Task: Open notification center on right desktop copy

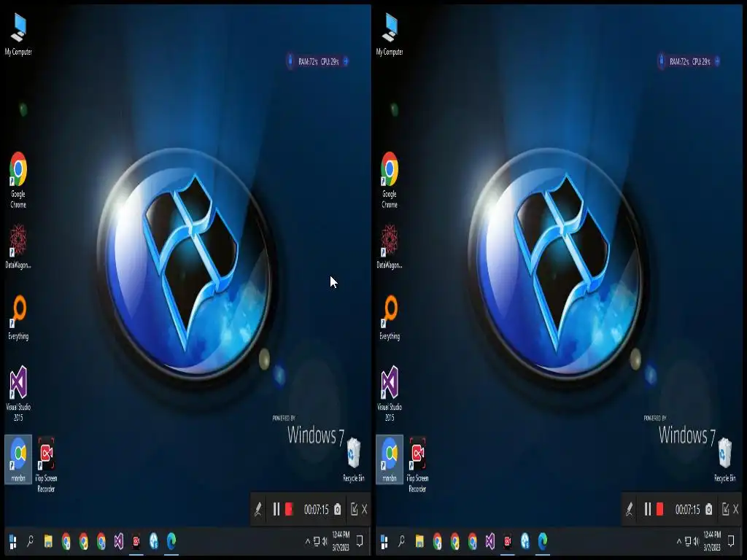Action: [x=731, y=542]
